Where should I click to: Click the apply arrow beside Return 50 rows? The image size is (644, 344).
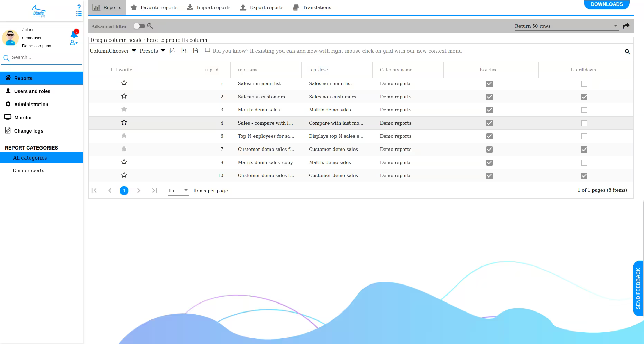[x=626, y=26]
